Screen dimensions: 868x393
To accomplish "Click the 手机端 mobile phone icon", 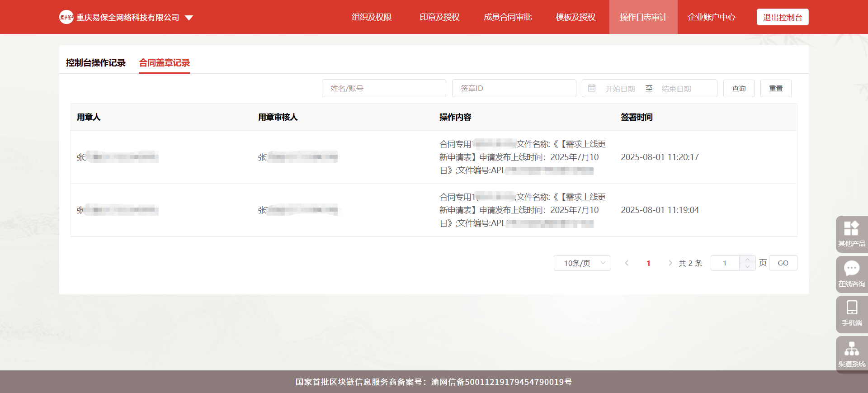I will click(852, 308).
